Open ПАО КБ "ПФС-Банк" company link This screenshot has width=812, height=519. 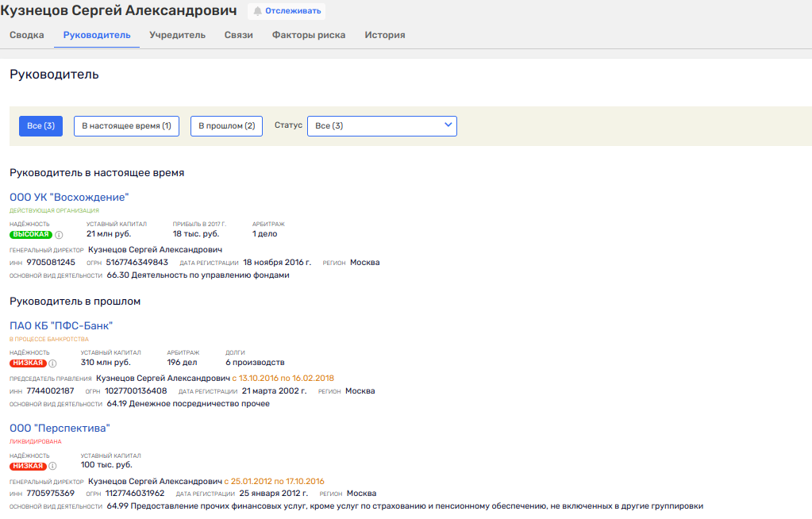(61, 326)
